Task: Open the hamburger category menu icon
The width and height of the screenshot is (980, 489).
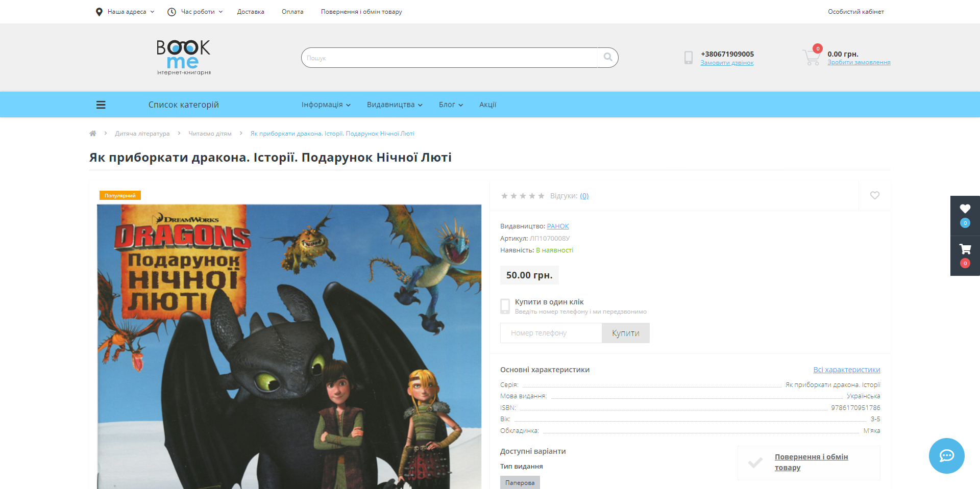Action: [x=101, y=105]
